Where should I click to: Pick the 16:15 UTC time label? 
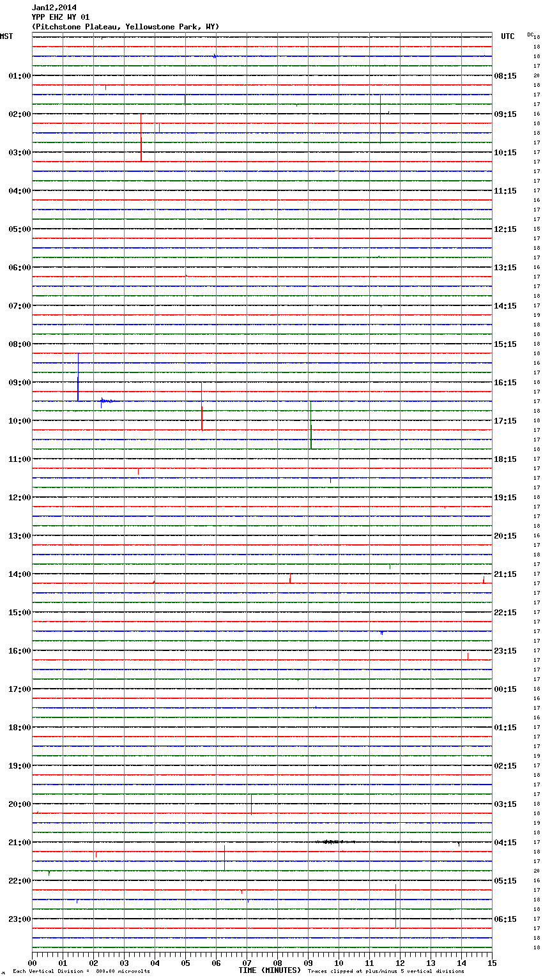(x=505, y=383)
